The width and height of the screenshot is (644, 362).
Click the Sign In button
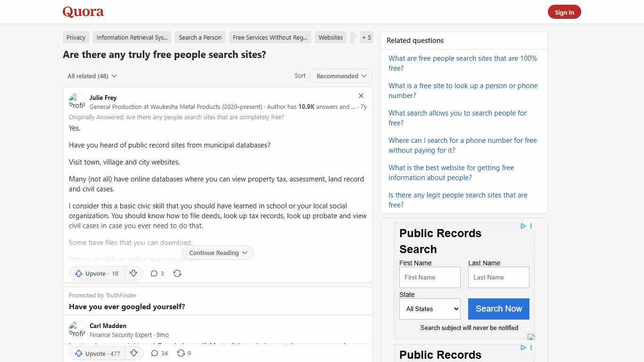pyautogui.click(x=564, y=12)
